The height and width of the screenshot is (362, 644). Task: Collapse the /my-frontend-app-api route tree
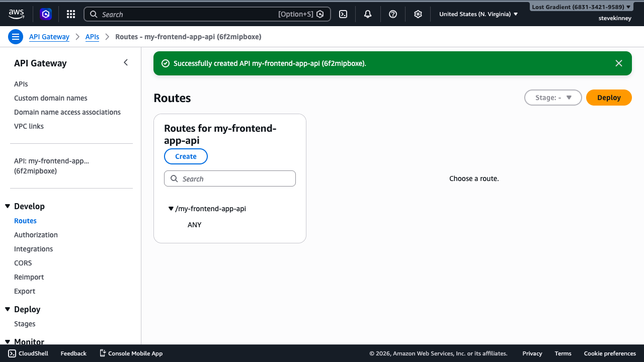pos(171,209)
